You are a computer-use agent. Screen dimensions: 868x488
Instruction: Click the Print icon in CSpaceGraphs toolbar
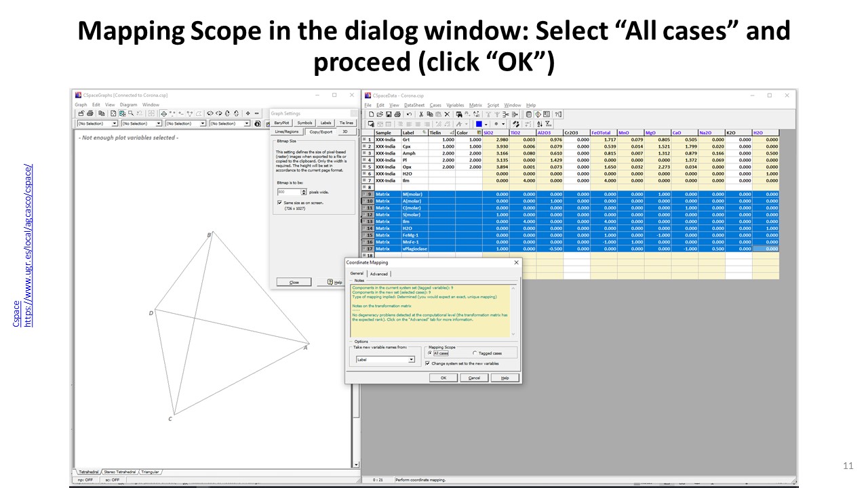(90, 113)
